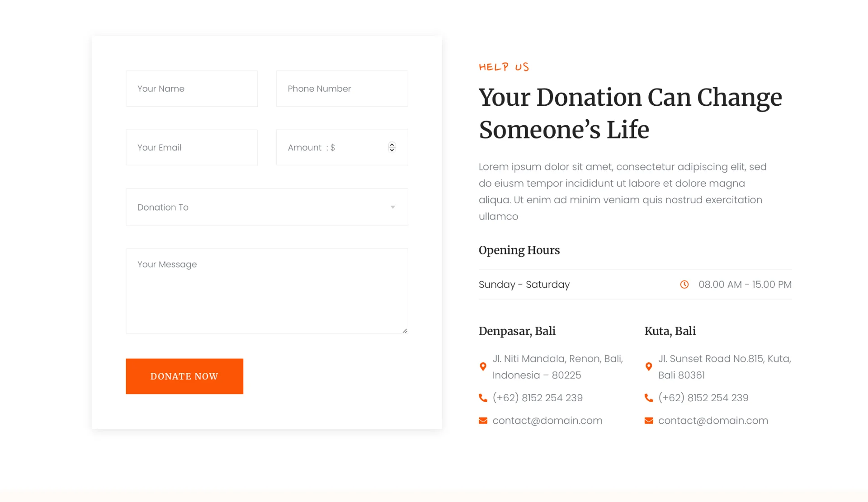Click the clock icon beside opening hours
Viewport: 868px width, 502px height.
point(684,284)
